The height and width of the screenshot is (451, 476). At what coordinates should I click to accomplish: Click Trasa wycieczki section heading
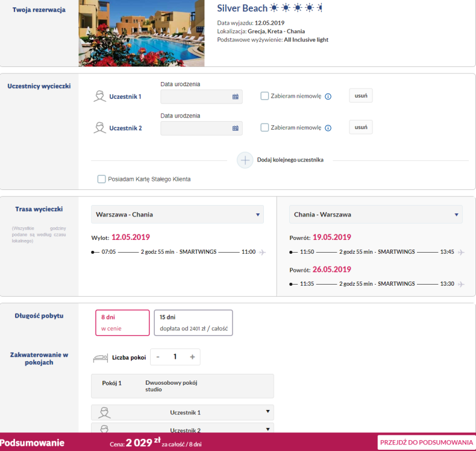pos(39,209)
